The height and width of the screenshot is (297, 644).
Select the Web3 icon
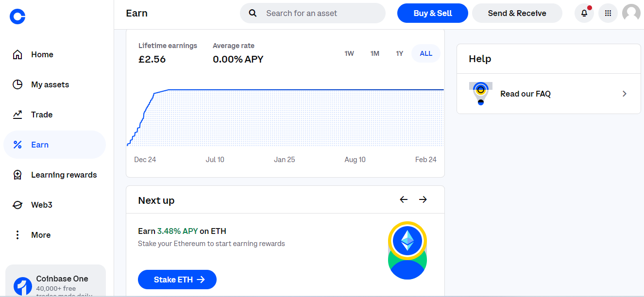point(17,204)
